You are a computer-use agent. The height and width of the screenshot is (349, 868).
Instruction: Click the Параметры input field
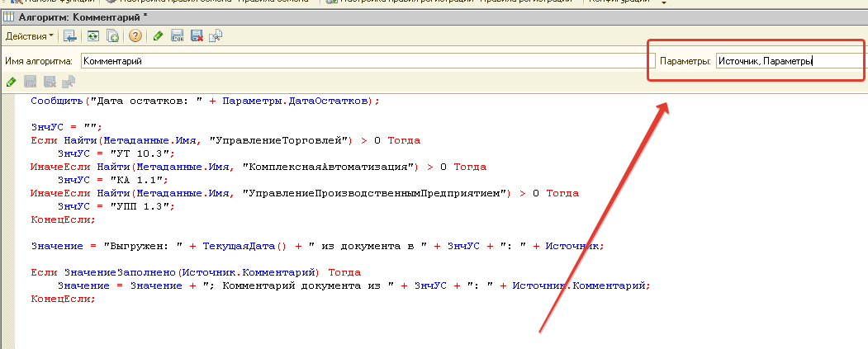pos(788,61)
